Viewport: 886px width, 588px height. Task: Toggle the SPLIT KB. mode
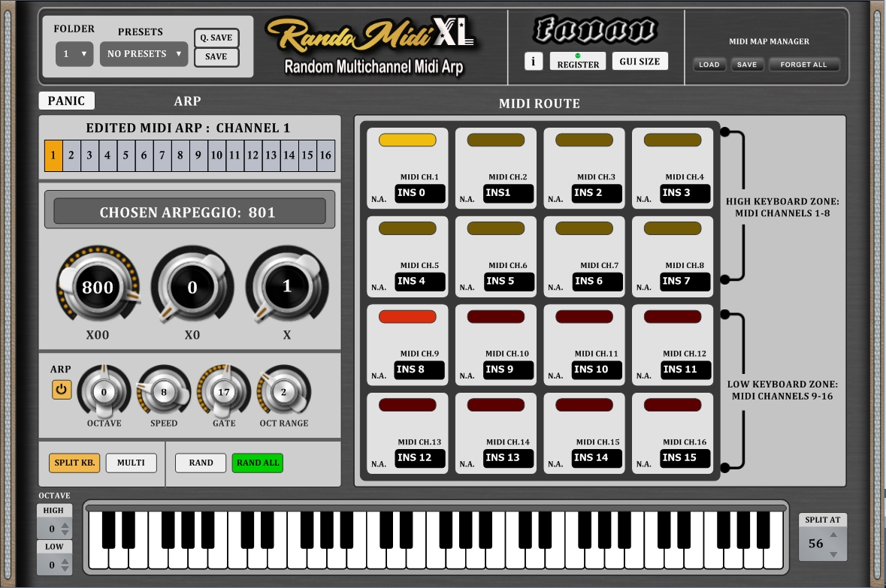tap(74, 463)
